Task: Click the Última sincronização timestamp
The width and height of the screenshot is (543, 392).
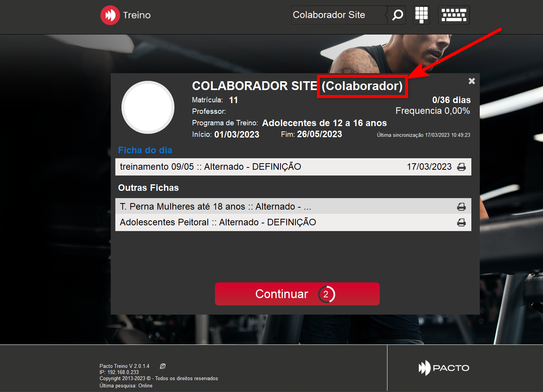Action: click(423, 135)
